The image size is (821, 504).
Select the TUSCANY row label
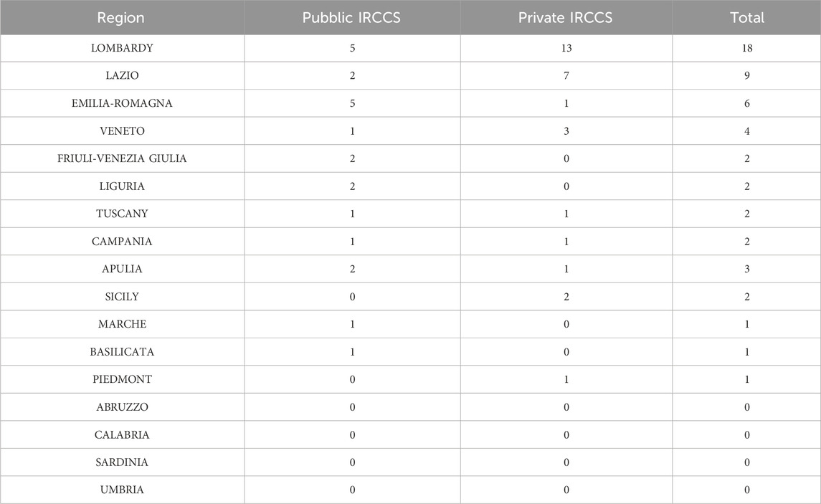point(121,214)
